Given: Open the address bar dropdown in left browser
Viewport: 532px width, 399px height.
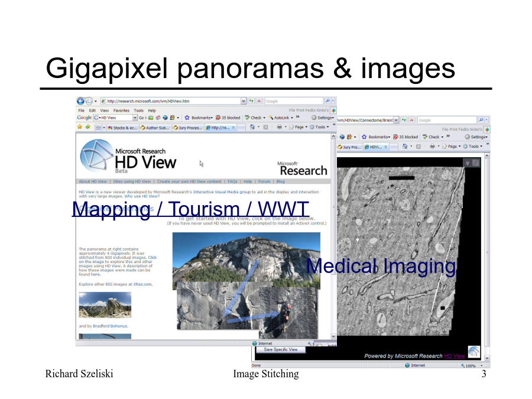Looking at the screenshot, I should [x=244, y=101].
